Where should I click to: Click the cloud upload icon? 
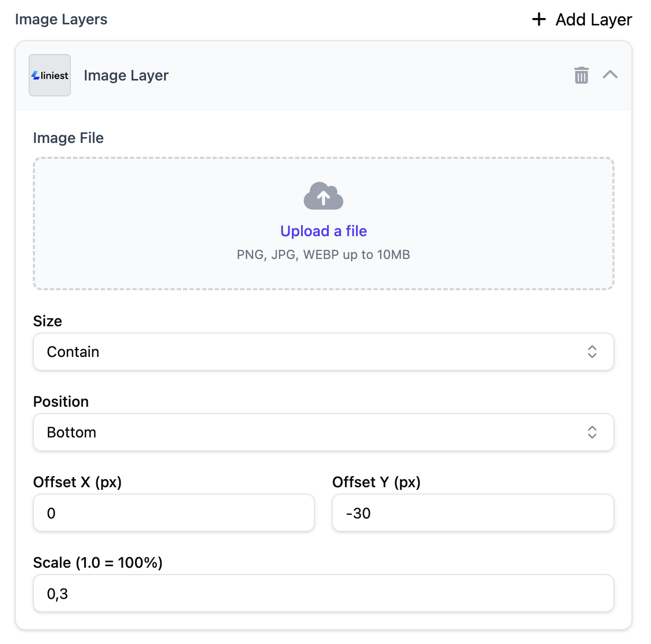point(323,196)
